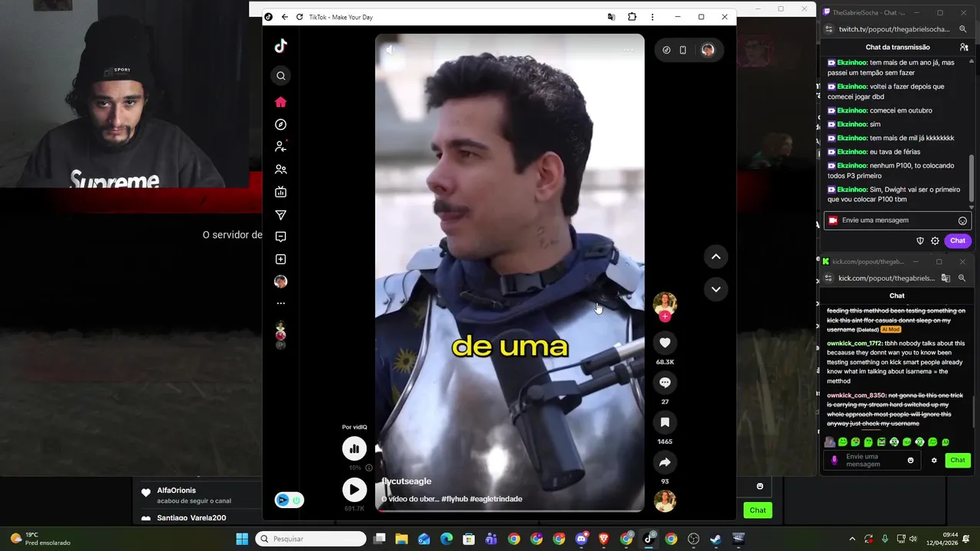This screenshot has height=551, width=980.
Task: Open the video comments bubble icon
Action: point(665,383)
